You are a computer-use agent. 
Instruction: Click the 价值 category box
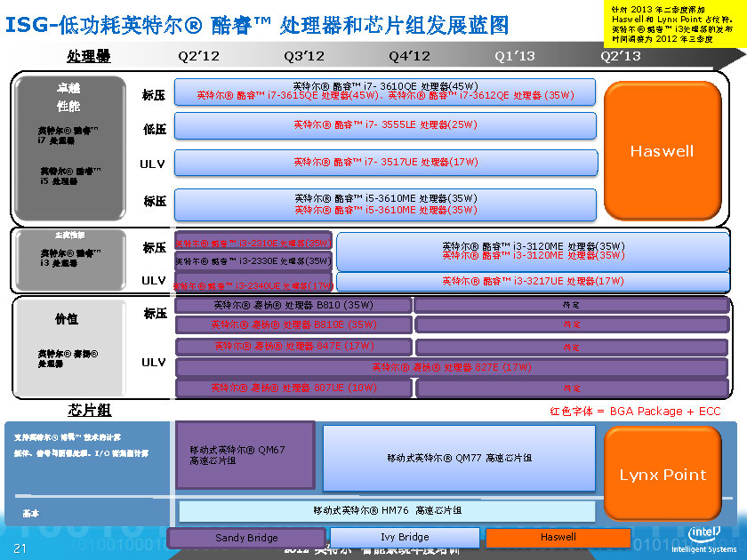tap(70, 348)
